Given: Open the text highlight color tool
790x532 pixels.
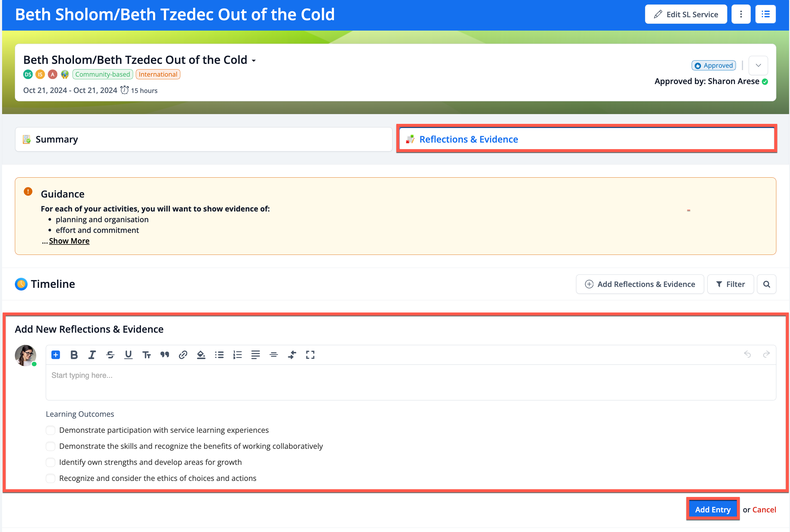Looking at the screenshot, I should coord(201,355).
